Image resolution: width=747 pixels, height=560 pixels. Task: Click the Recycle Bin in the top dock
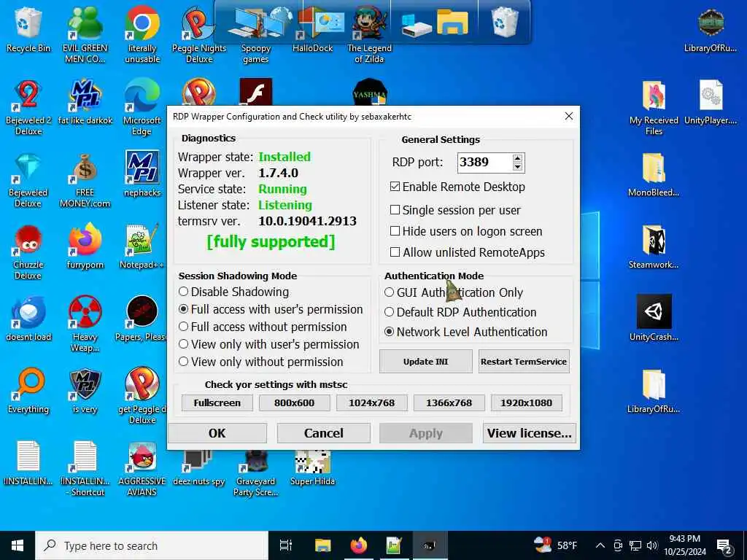(505, 22)
